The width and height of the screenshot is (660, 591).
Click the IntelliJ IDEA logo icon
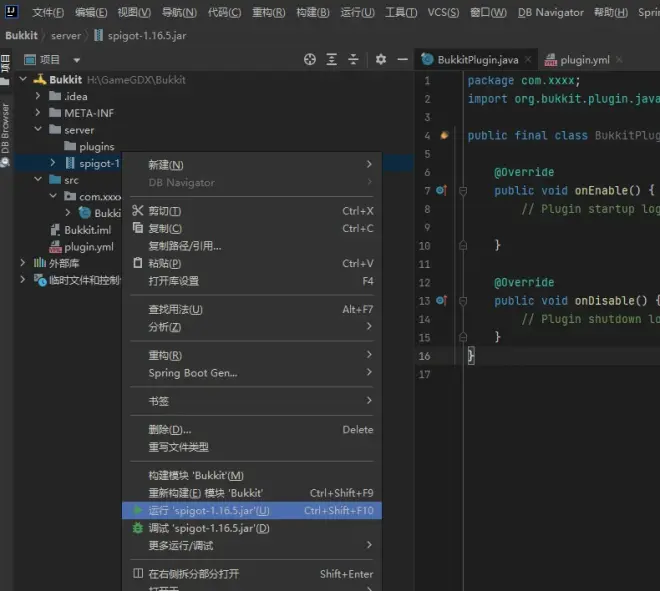11,11
